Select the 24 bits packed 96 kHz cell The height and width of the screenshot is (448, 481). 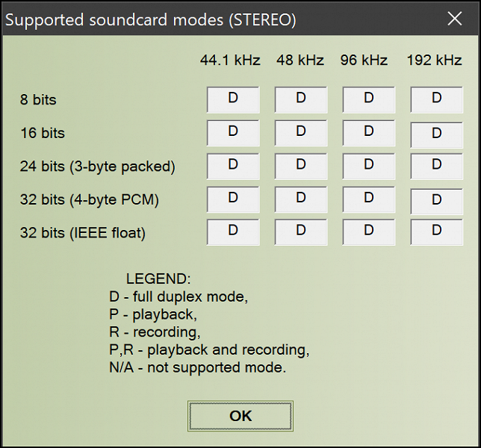coord(369,166)
